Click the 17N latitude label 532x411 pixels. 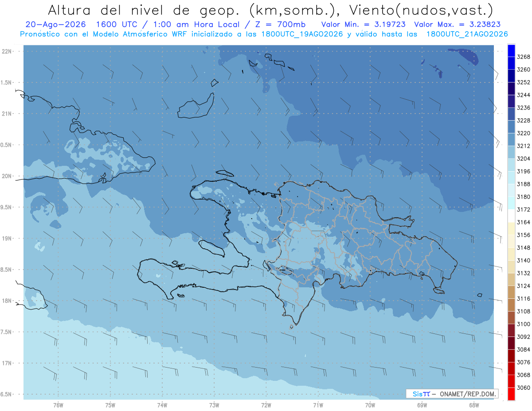(7, 363)
